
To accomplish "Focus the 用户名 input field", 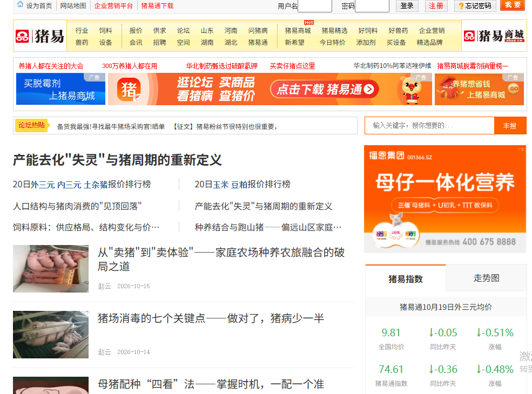I will (314, 6).
